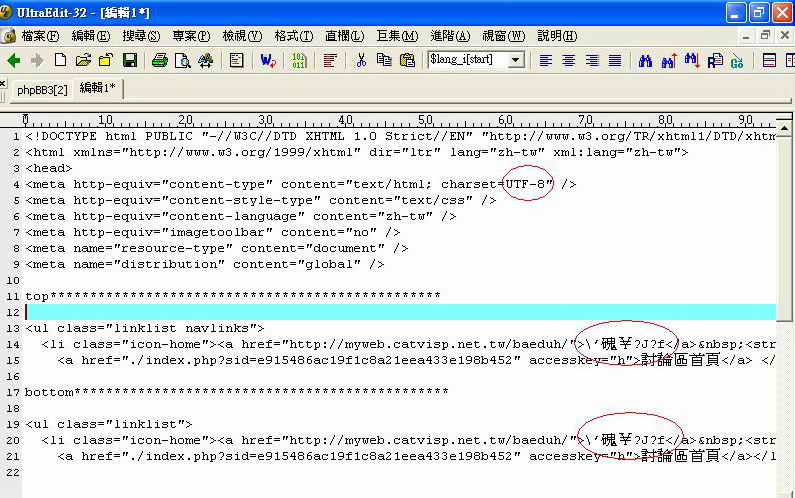
Task: Center align text icon
Action: point(569,61)
